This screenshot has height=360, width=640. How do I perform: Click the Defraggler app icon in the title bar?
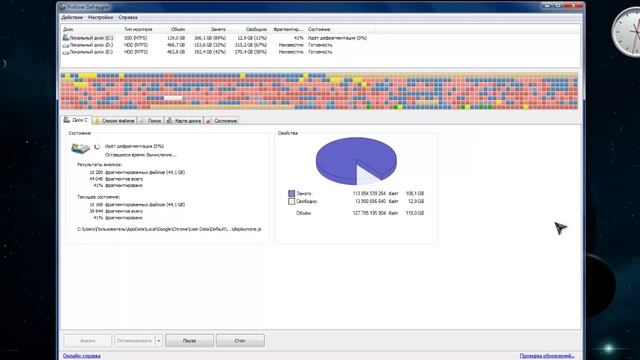click(x=62, y=7)
